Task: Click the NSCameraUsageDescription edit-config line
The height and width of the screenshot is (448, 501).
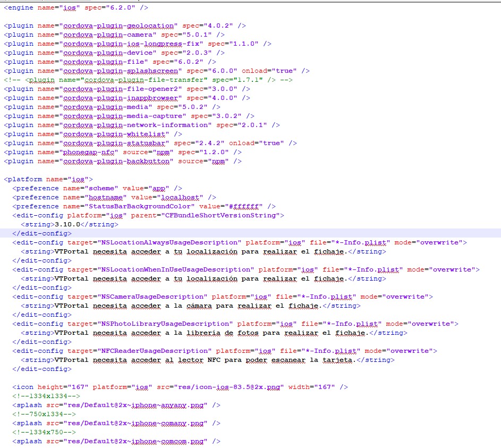Action: [x=223, y=297]
